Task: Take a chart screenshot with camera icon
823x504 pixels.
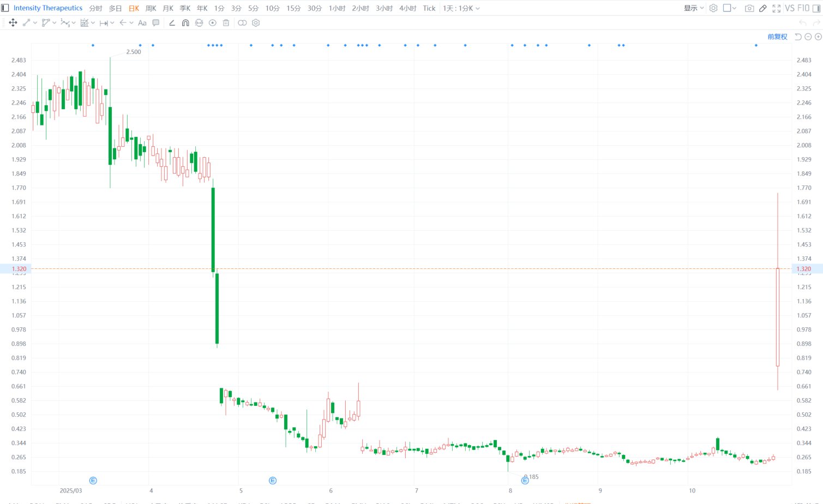Action: (749, 8)
